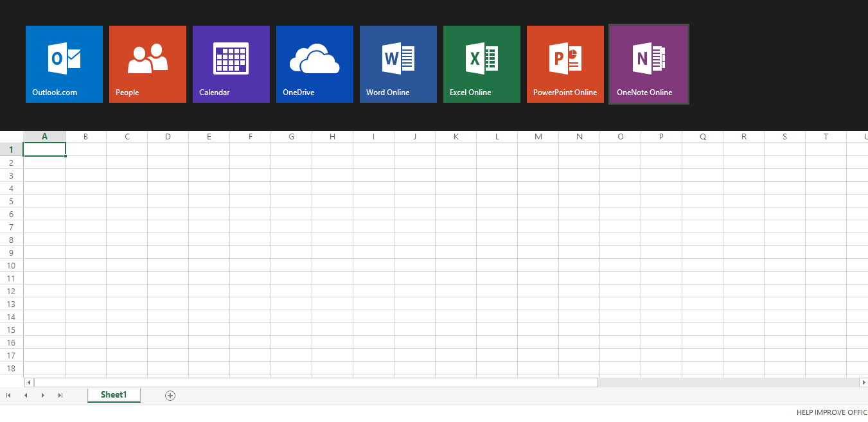
Task: Click the active cell A1
Action: (x=45, y=150)
